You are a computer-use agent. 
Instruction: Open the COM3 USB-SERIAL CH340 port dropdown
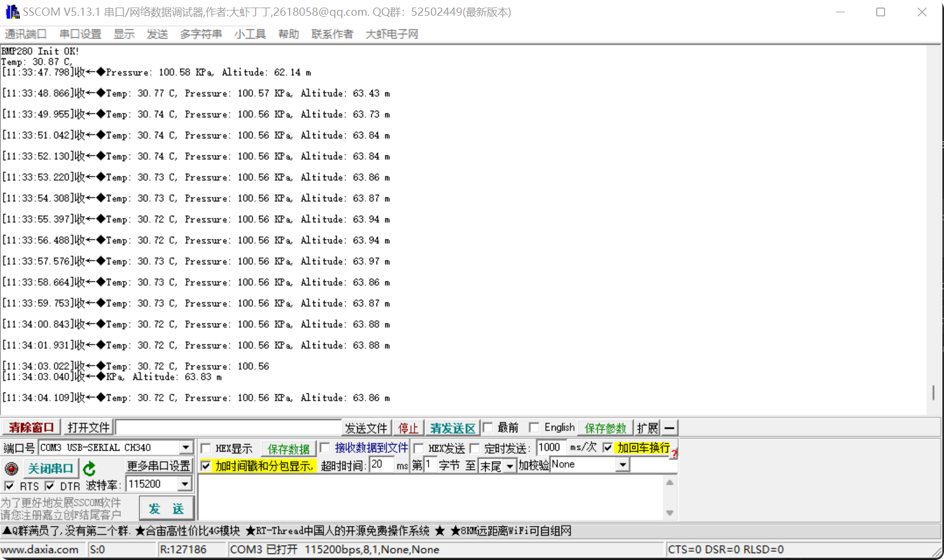coord(186,447)
